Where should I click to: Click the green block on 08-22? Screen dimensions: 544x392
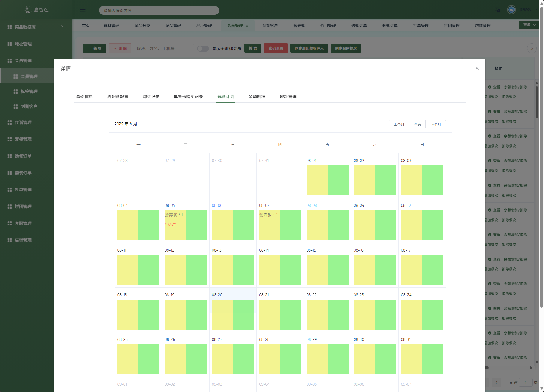click(338, 315)
